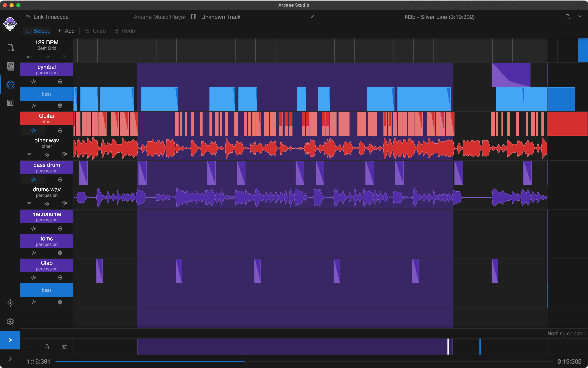Pause the Arcane Music Player track

194,17
